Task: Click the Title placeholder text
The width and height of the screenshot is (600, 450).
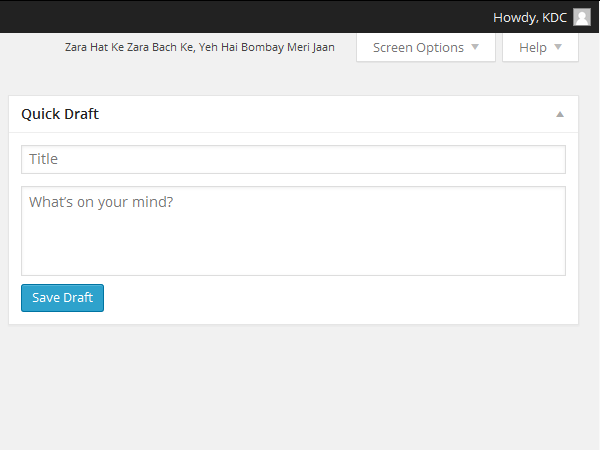Action: pos(44,159)
